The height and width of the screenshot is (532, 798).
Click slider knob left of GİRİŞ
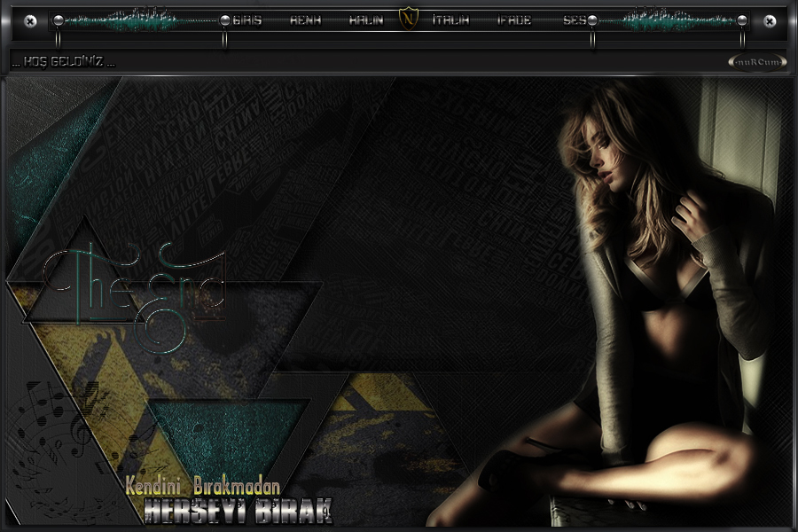point(224,20)
